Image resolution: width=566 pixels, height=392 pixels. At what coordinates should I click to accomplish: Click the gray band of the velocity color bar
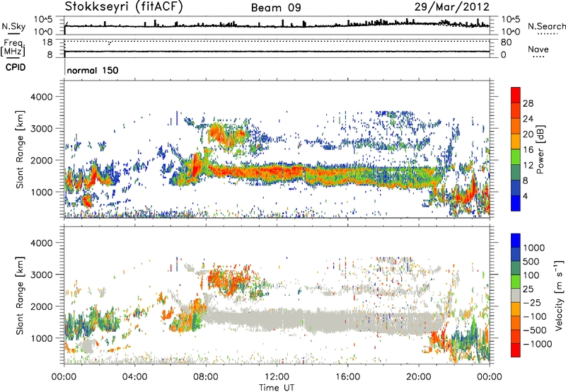pos(516,295)
